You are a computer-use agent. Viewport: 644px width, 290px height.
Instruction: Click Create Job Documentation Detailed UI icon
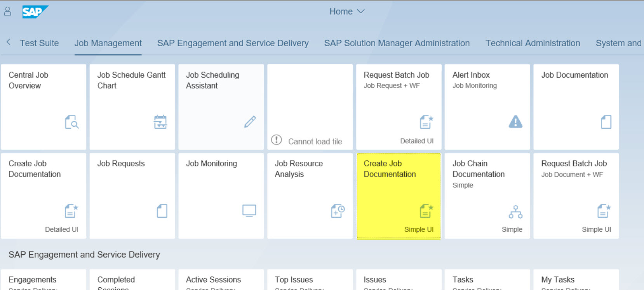(x=71, y=211)
